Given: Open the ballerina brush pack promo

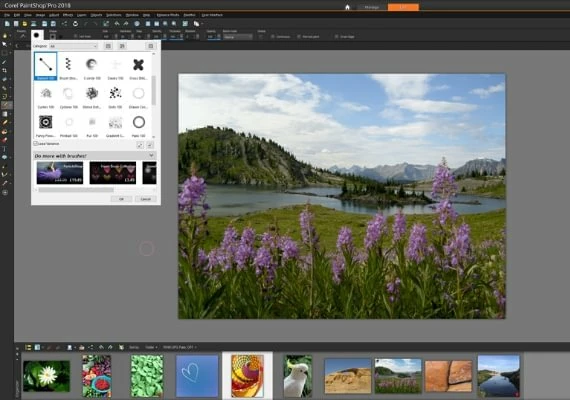Looking at the screenshot, I should pyautogui.click(x=60, y=173).
